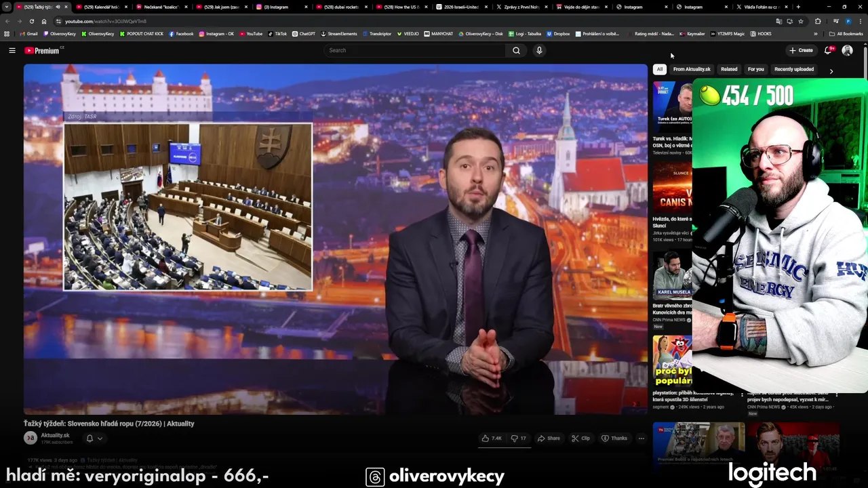The image size is (868, 488).
Task: Expand tab search dropdown arrow
Action: pyautogui.click(x=7, y=7)
